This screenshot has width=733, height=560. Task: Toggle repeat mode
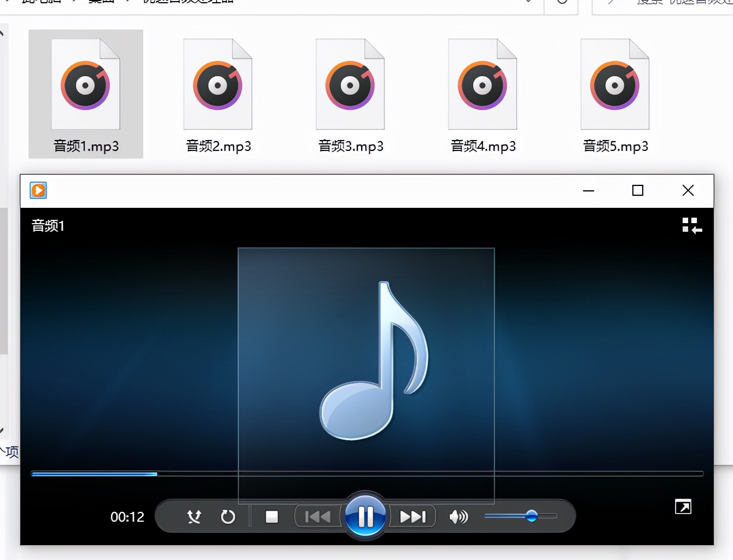pyautogui.click(x=229, y=516)
